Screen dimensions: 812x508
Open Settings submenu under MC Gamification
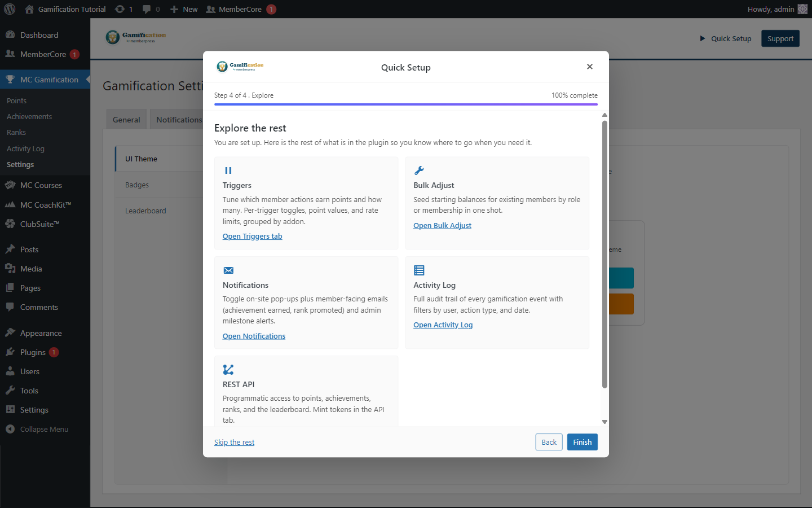(20, 164)
